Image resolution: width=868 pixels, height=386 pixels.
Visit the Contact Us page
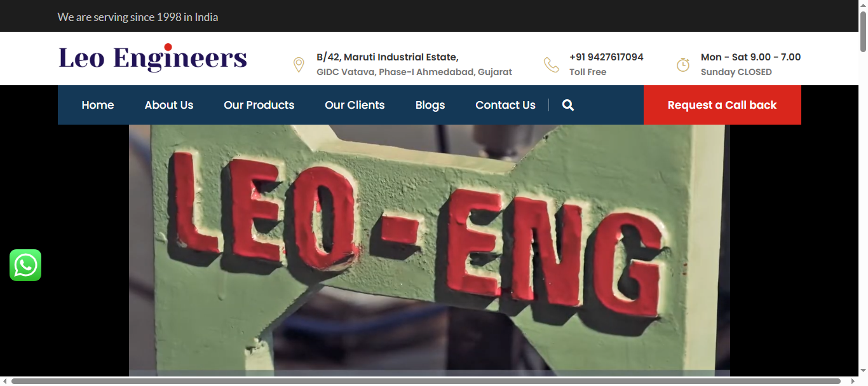click(x=505, y=106)
